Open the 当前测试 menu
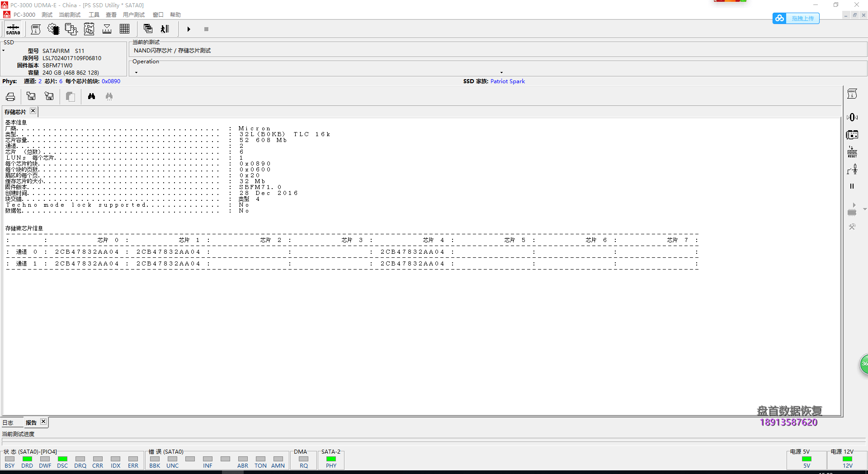This screenshot has width=868, height=474. click(70, 15)
